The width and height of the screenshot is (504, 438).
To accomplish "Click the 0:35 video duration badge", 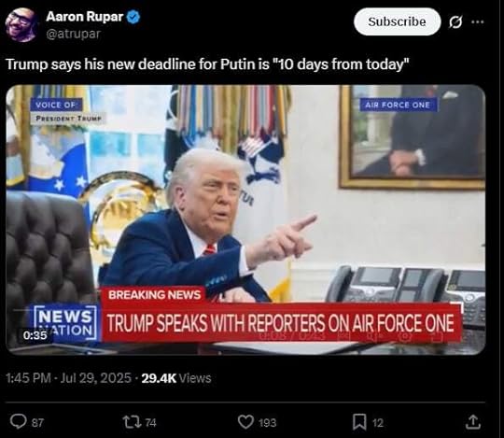I will point(35,335).
